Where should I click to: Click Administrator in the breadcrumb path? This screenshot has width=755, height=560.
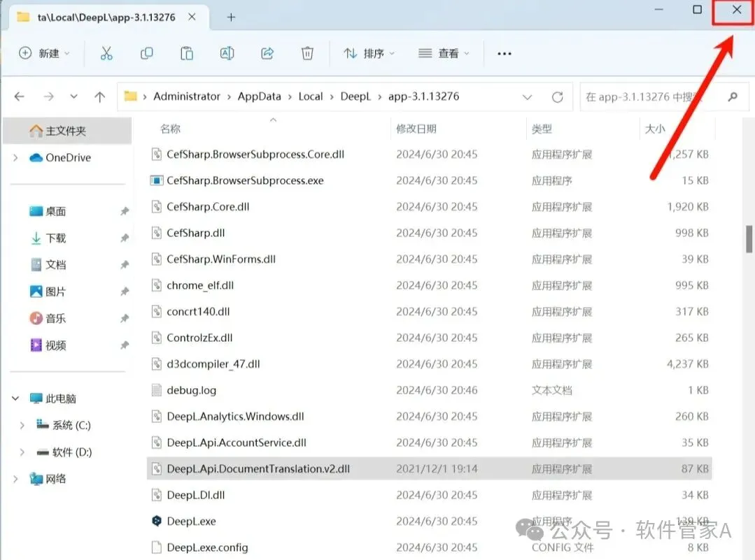pyautogui.click(x=187, y=96)
